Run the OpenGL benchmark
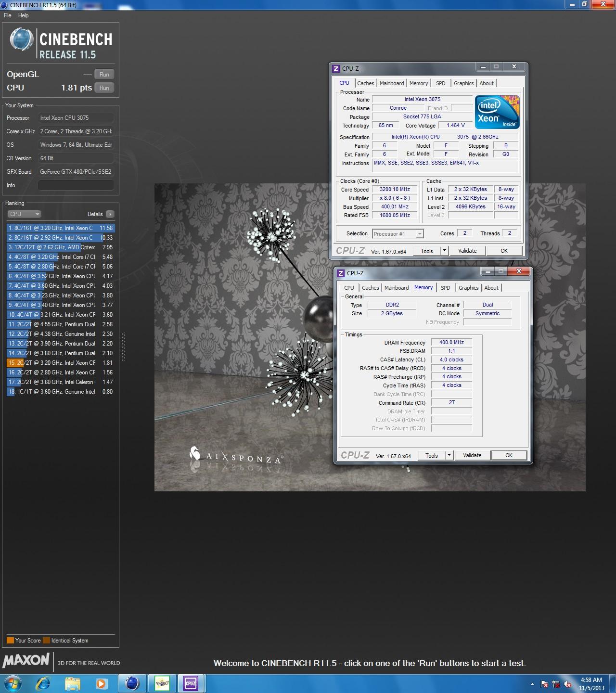Screen dimensions: 616x693 tap(104, 75)
